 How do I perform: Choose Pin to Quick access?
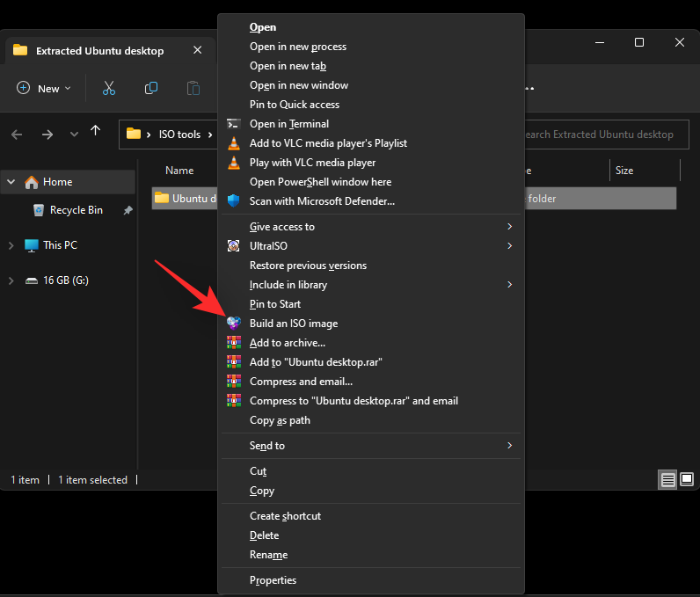371,105
